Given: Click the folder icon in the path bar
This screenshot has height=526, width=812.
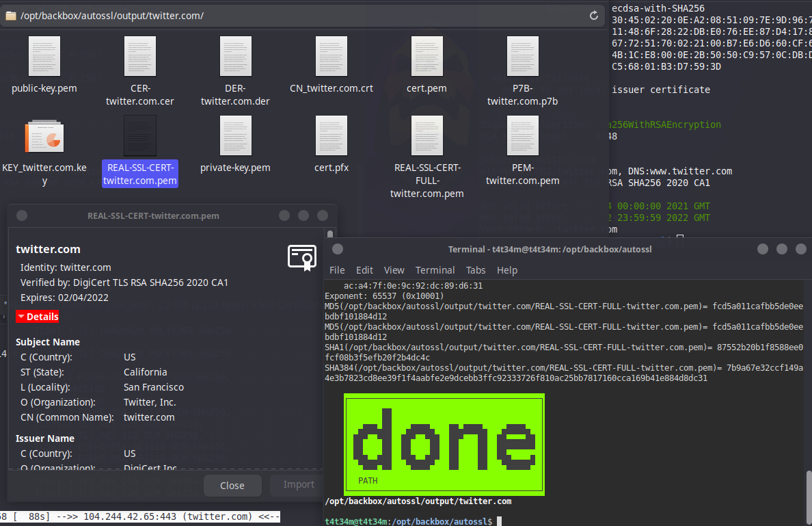Looking at the screenshot, I should pyautogui.click(x=11, y=16).
